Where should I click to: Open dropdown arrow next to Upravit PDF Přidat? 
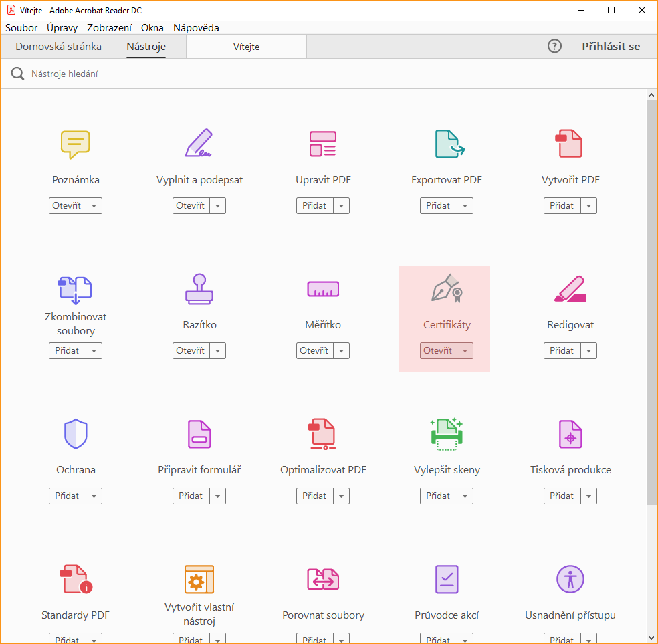[342, 205]
